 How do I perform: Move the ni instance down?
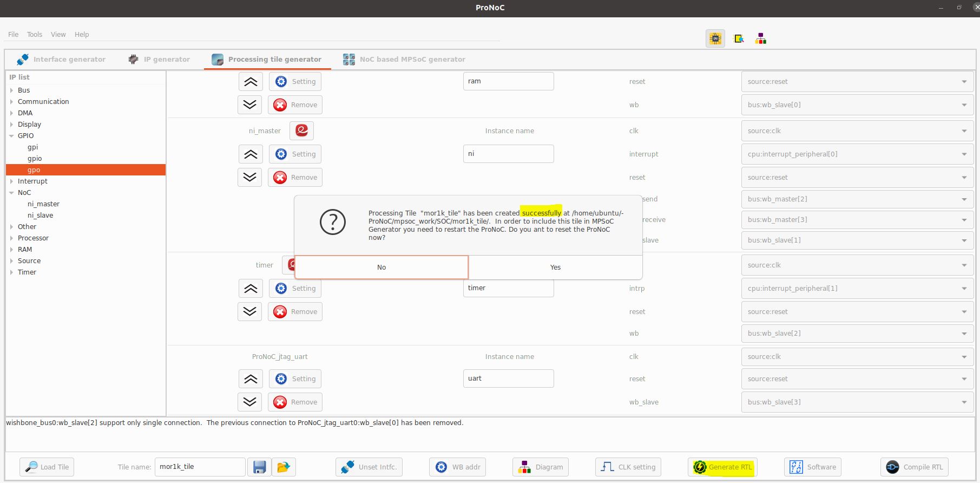pyautogui.click(x=250, y=177)
